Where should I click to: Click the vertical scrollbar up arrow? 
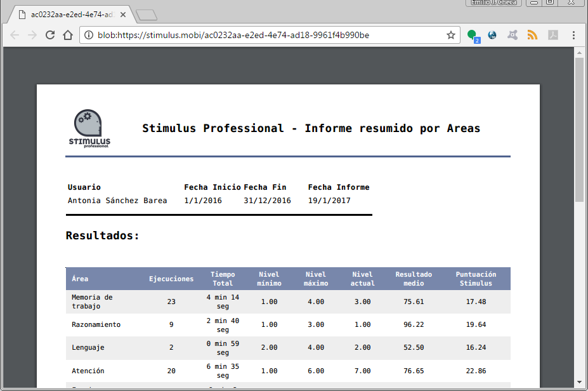579,51
